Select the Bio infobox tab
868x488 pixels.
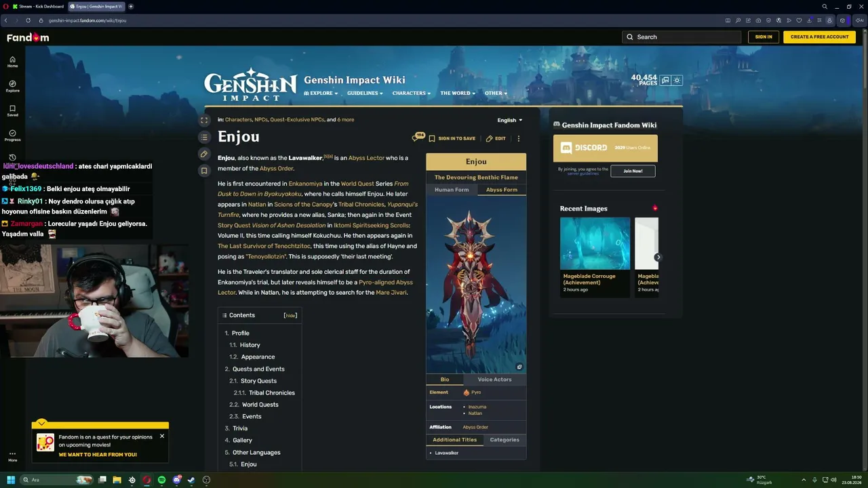445,380
